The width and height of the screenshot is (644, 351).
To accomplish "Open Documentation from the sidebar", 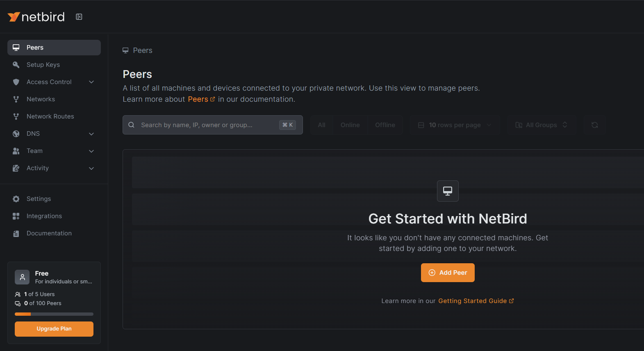I will (x=54, y=233).
